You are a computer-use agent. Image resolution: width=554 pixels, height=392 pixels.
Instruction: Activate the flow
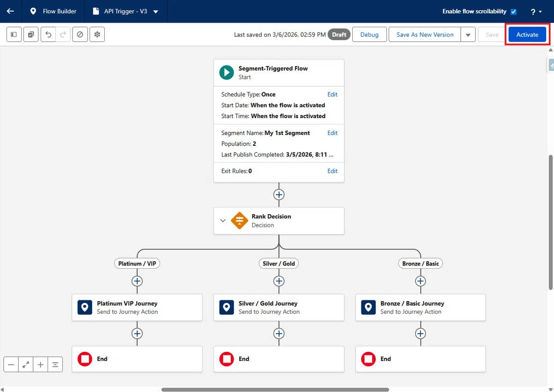click(x=527, y=35)
